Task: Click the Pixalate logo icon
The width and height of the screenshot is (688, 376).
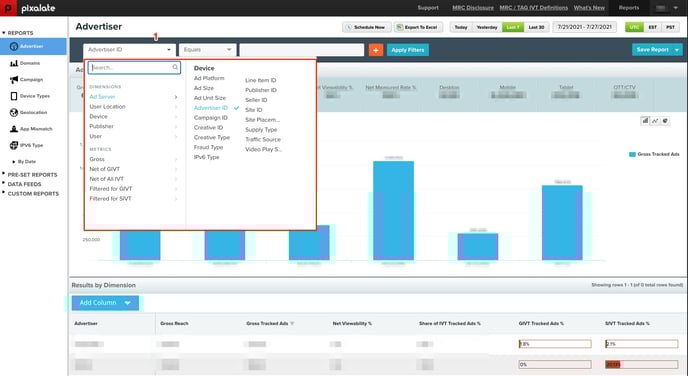Action: [x=8, y=8]
